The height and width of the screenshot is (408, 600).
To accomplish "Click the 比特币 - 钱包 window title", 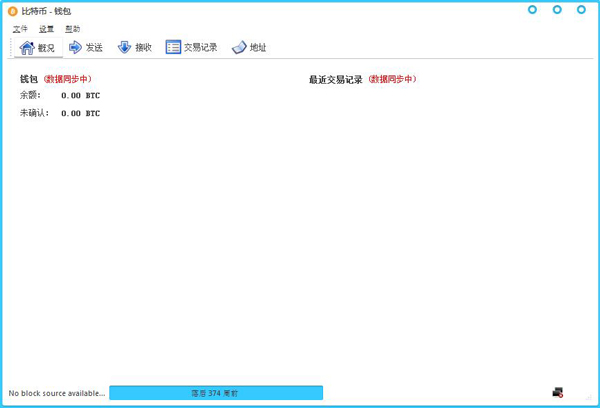I will tap(46, 11).
